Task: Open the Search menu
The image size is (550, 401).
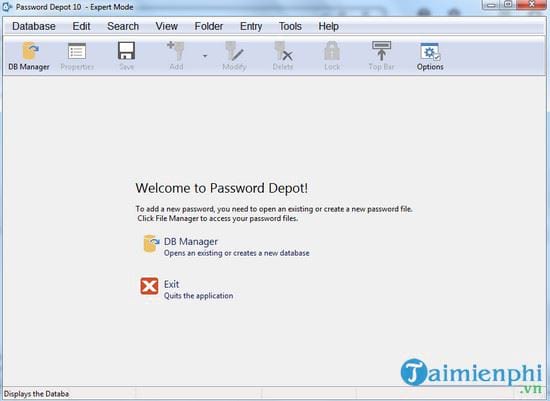Action: [123, 26]
